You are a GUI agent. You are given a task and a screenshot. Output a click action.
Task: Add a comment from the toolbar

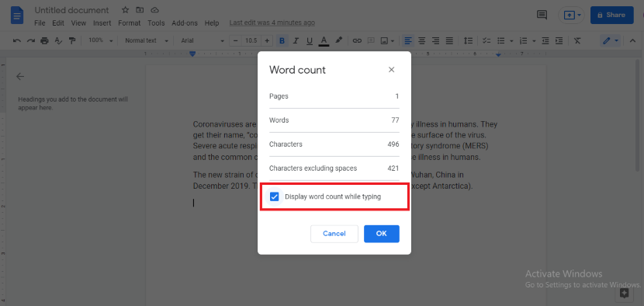click(x=371, y=40)
